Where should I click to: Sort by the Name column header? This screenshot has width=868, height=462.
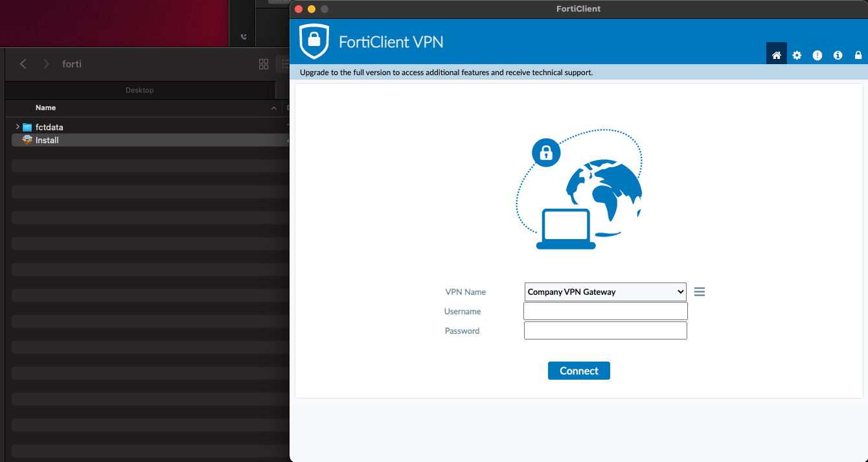click(x=45, y=108)
